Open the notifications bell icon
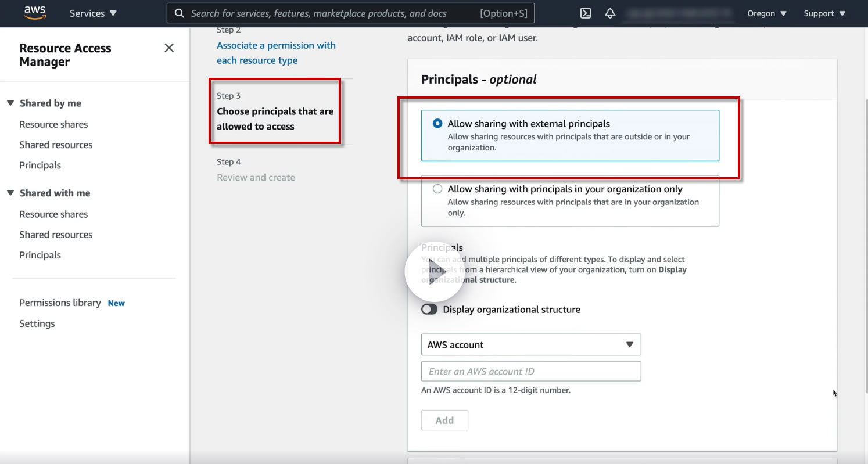 coord(610,13)
